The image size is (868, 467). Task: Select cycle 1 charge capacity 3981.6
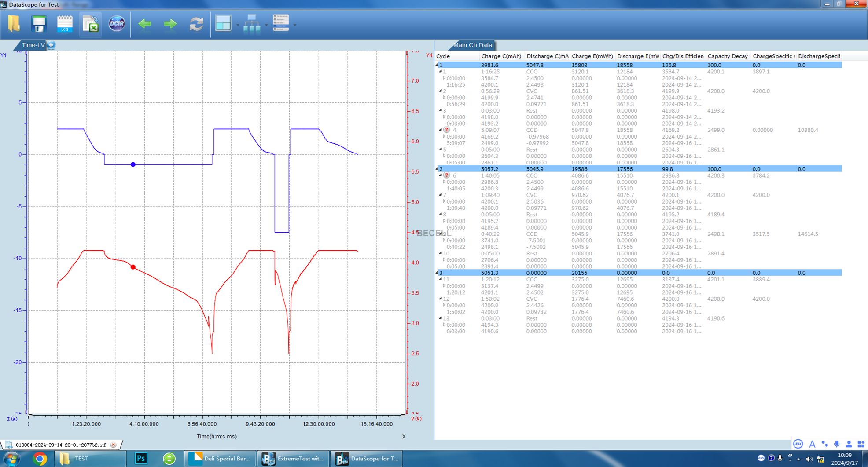coord(489,65)
